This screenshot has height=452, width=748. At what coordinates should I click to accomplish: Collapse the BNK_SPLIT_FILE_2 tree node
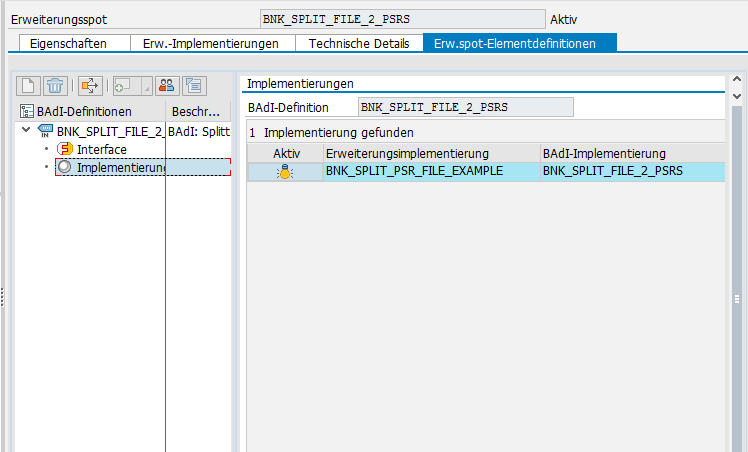25,131
